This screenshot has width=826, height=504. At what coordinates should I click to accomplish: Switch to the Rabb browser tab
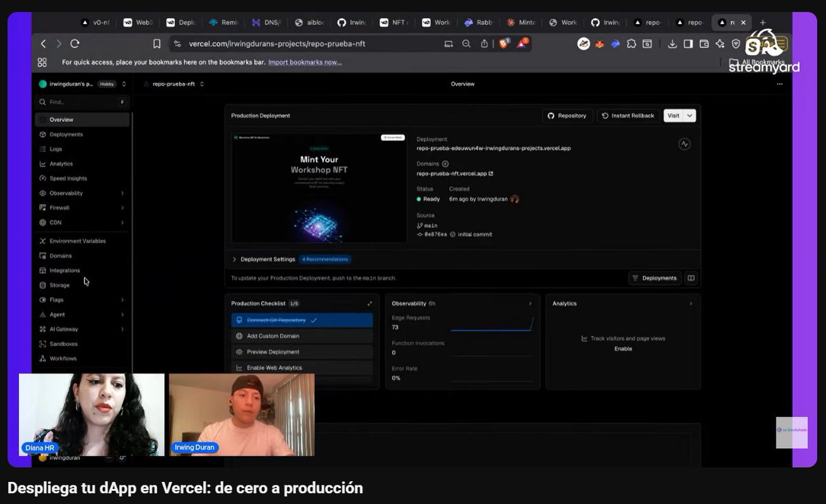(x=479, y=22)
